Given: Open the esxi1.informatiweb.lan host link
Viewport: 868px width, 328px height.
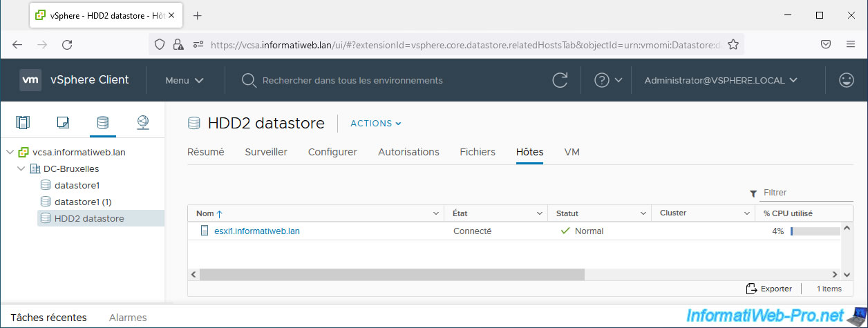Looking at the screenshot, I should tap(257, 231).
